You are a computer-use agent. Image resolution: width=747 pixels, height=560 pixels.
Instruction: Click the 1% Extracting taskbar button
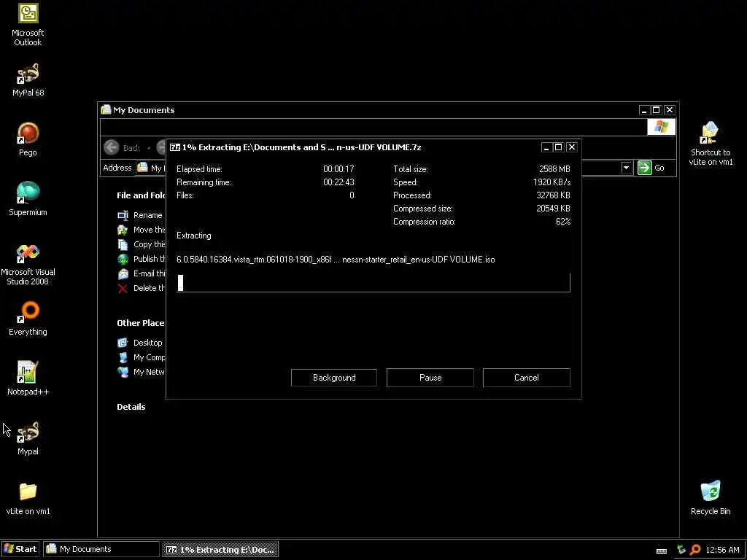coord(220,549)
